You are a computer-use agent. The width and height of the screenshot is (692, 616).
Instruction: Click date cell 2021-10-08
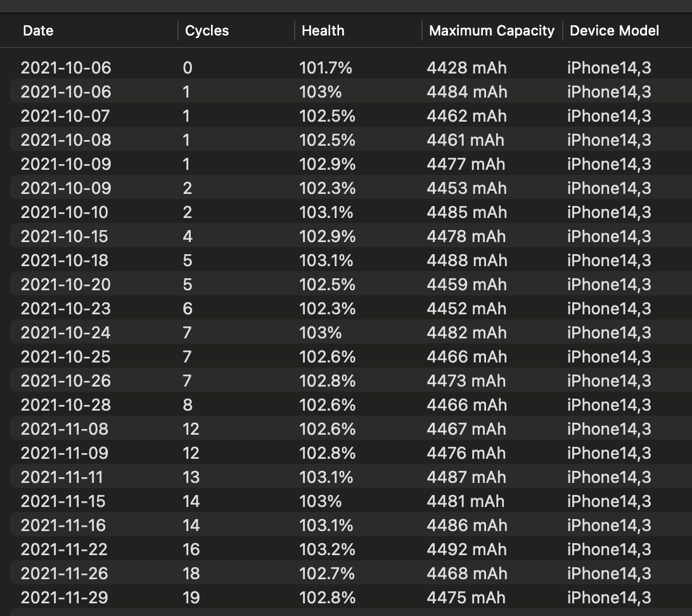[x=66, y=140]
